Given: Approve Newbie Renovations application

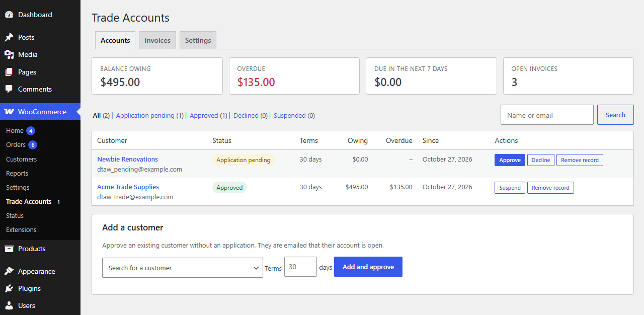Looking at the screenshot, I should (x=510, y=160).
